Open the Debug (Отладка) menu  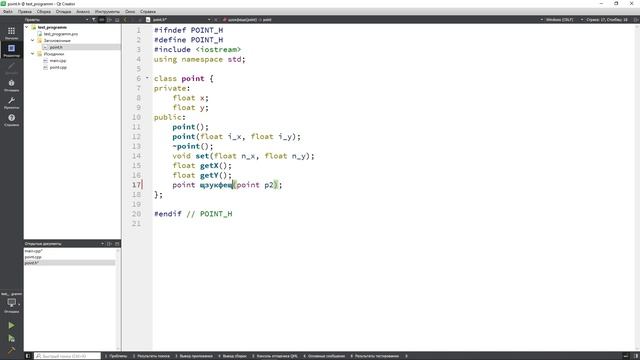(63, 11)
